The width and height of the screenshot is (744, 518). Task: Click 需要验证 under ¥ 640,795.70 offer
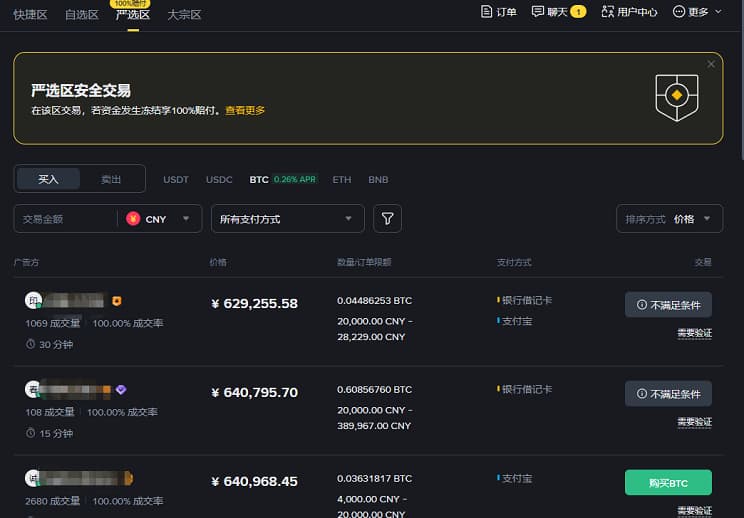(694, 422)
